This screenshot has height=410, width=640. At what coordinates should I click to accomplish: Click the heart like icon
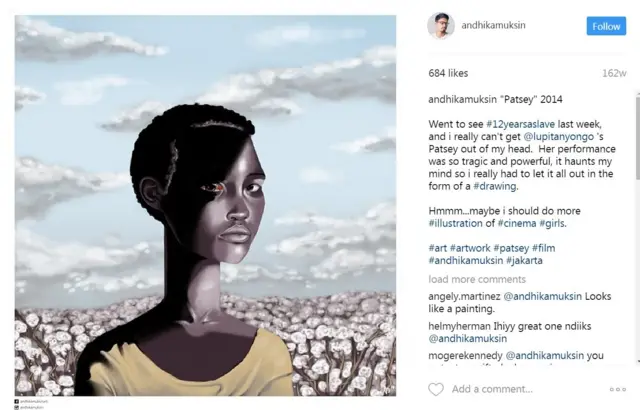tap(436, 389)
